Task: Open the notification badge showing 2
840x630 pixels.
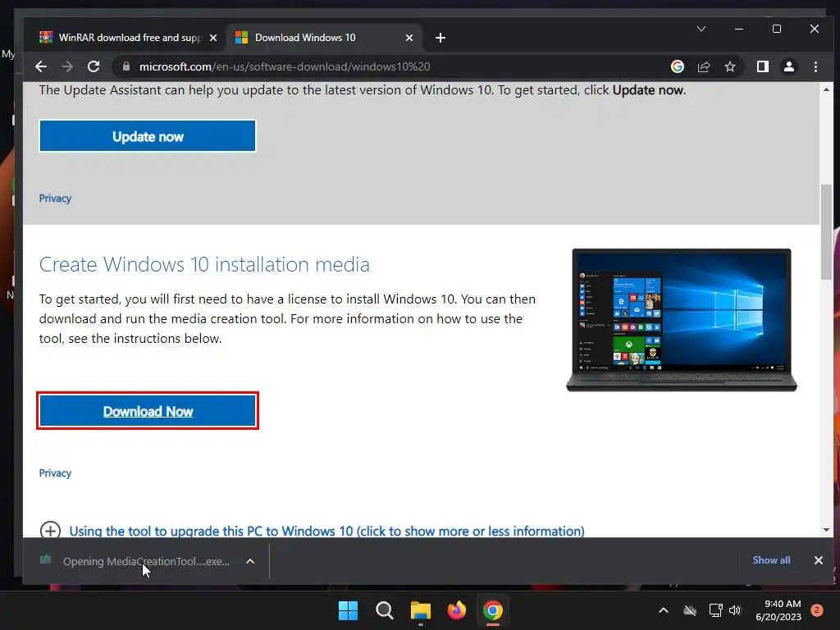Action: coord(817,609)
